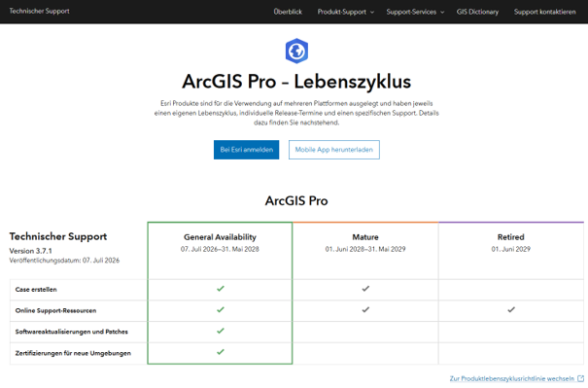Screen dimensions: 588x388
Task: Click green checkmark for Case erstellen in General Availability
Action: [x=220, y=289]
